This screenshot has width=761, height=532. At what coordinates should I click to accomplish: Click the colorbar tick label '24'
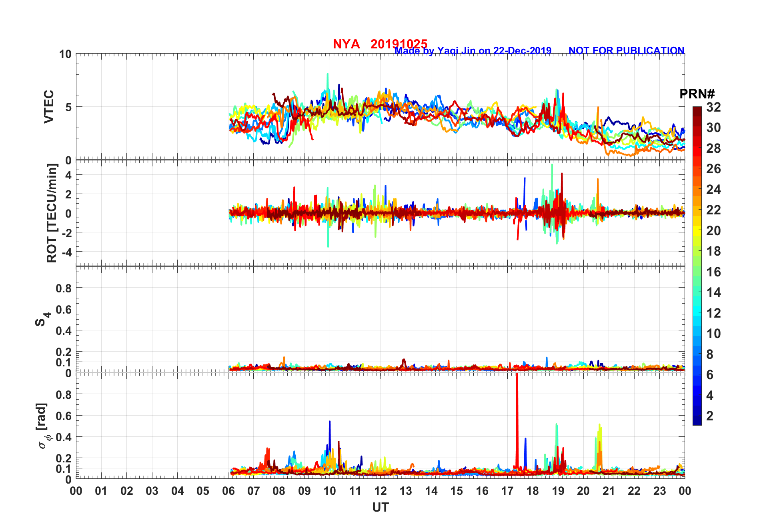click(713, 190)
